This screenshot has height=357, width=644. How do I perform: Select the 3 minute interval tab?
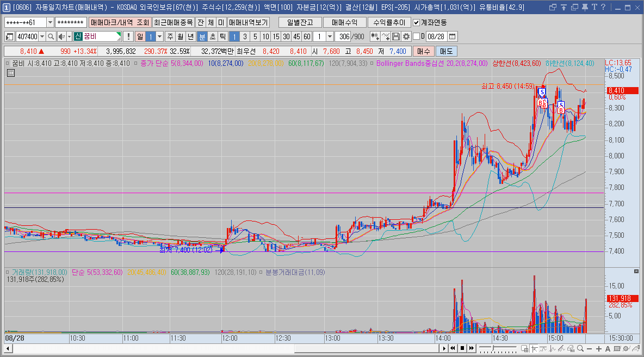click(245, 36)
